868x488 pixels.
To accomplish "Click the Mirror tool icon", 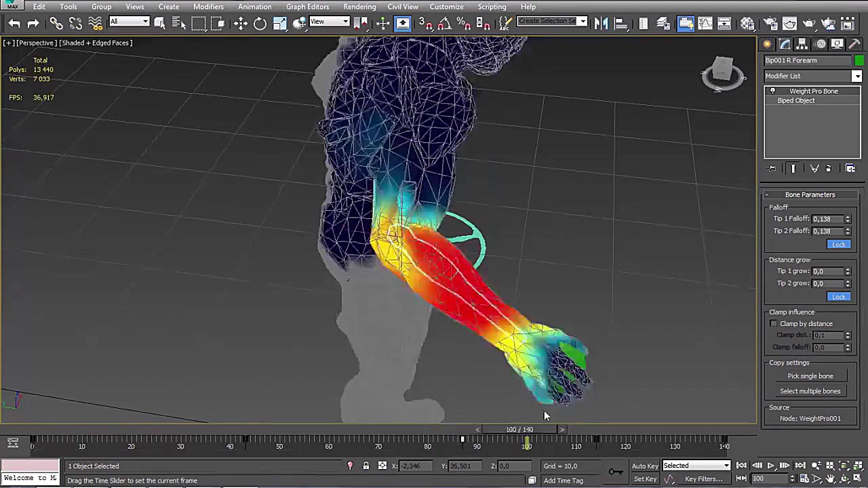I will (601, 24).
